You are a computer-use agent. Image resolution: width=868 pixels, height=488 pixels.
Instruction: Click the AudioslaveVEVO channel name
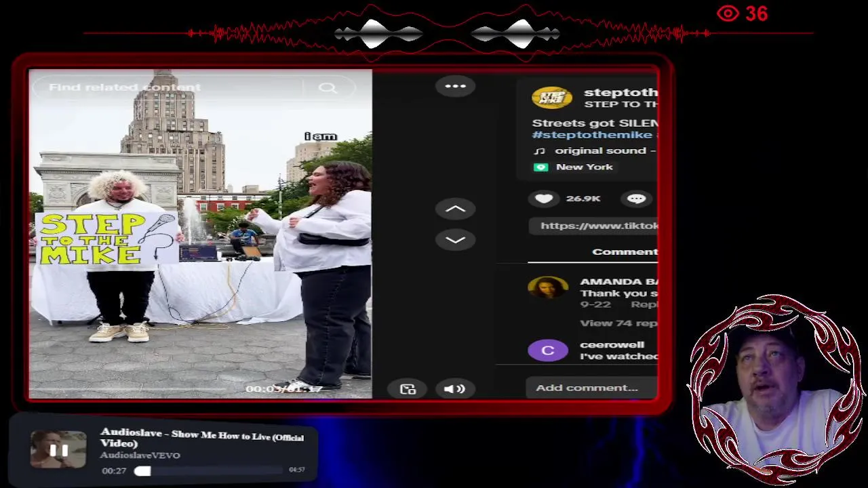coord(140,455)
